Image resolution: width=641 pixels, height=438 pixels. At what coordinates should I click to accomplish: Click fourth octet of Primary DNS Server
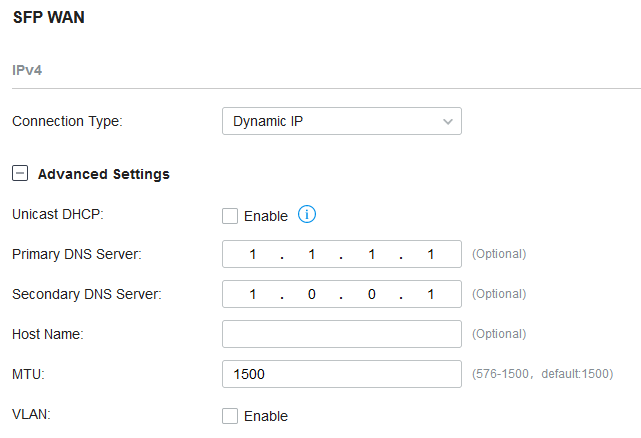point(430,254)
